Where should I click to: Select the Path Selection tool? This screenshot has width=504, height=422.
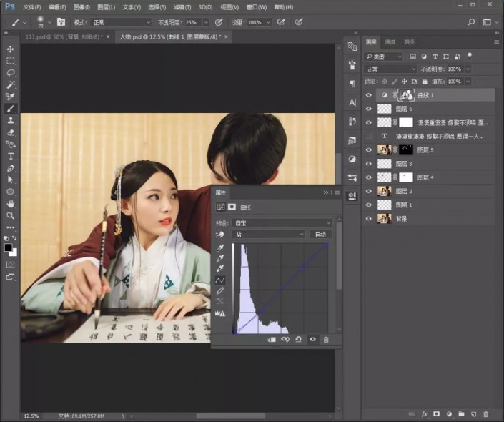pyautogui.click(x=10, y=180)
